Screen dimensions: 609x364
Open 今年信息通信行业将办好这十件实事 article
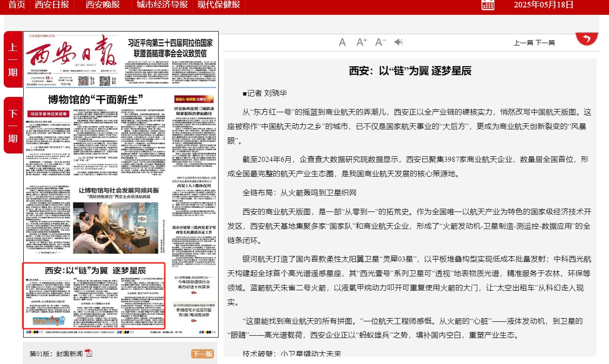click(194, 284)
